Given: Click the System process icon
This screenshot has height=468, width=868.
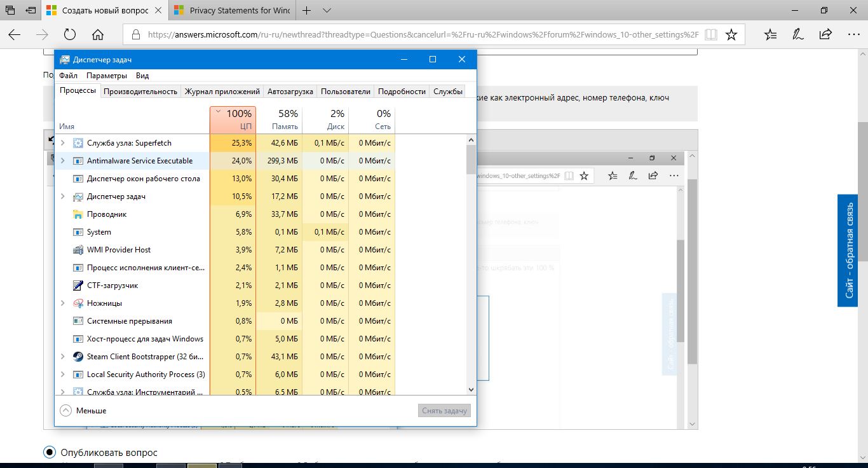Looking at the screenshot, I should pyautogui.click(x=78, y=232).
